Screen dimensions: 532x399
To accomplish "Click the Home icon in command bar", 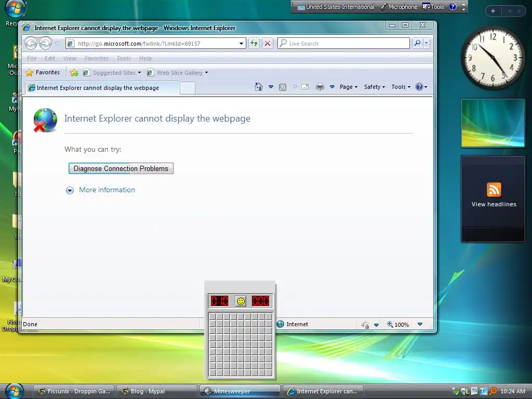I will pos(259,87).
